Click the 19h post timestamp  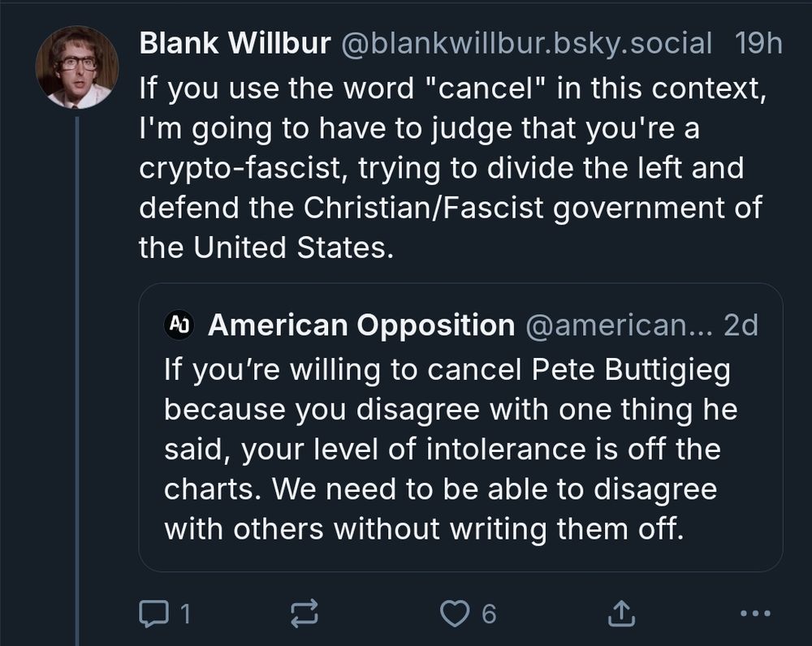(x=758, y=43)
